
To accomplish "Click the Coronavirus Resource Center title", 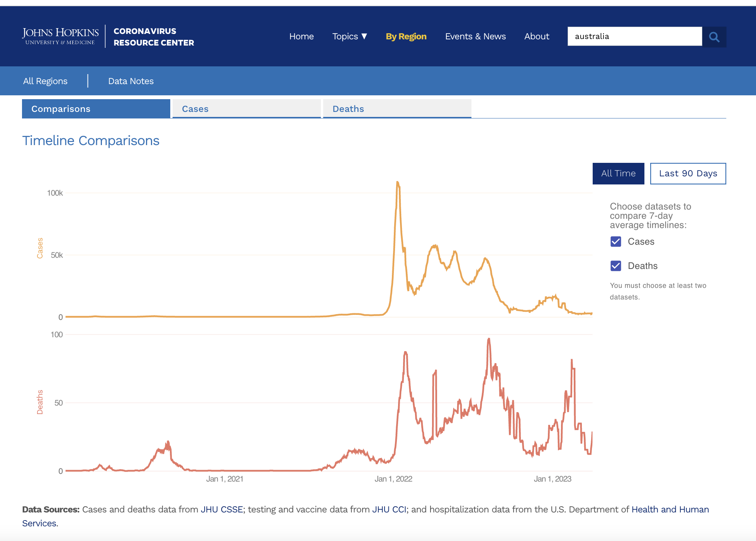I will click(x=153, y=37).
